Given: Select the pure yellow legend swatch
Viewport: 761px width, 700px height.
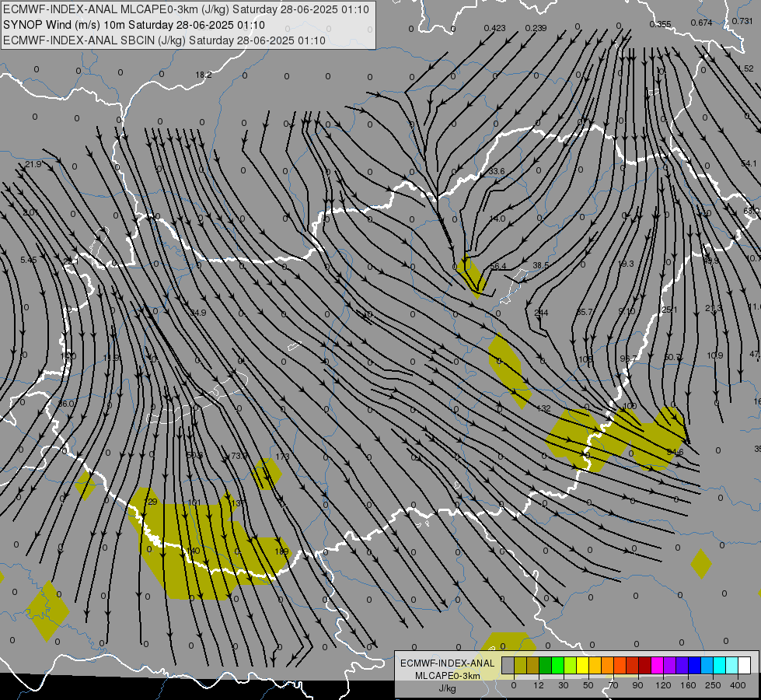Looking at the screenshot, I should tap(582, 666).
